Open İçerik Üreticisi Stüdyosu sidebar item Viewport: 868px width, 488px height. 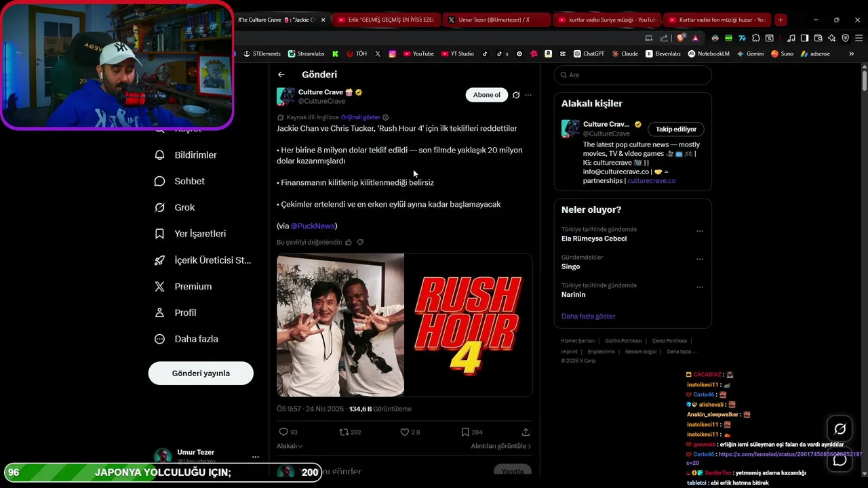pos(203,260)
